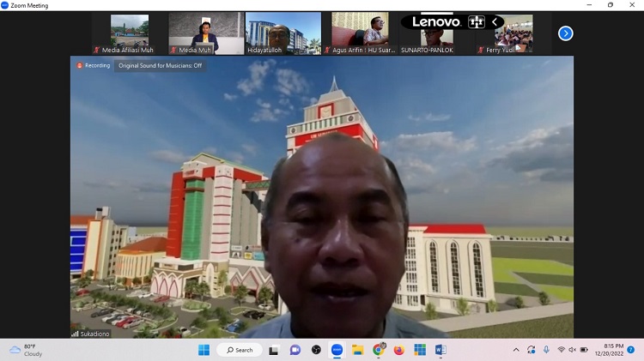Show next participants with the blue arrow
The height and width of the screenshot is (361, 644).
(x=565, y=33)
